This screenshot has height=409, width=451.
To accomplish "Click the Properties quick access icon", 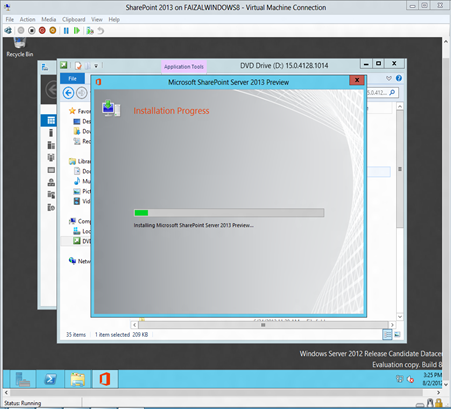I will (78, 66).
